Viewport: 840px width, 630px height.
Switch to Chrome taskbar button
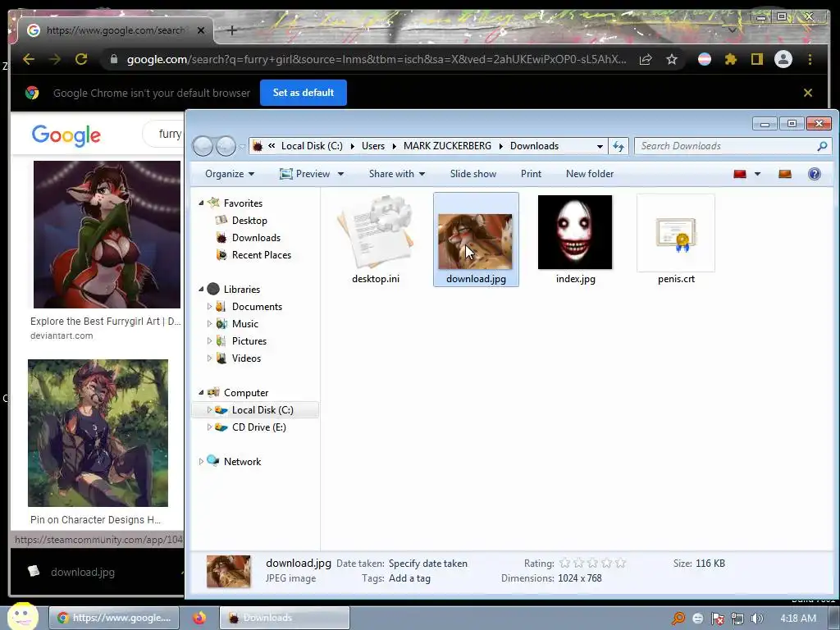click(x=115, y=618)
